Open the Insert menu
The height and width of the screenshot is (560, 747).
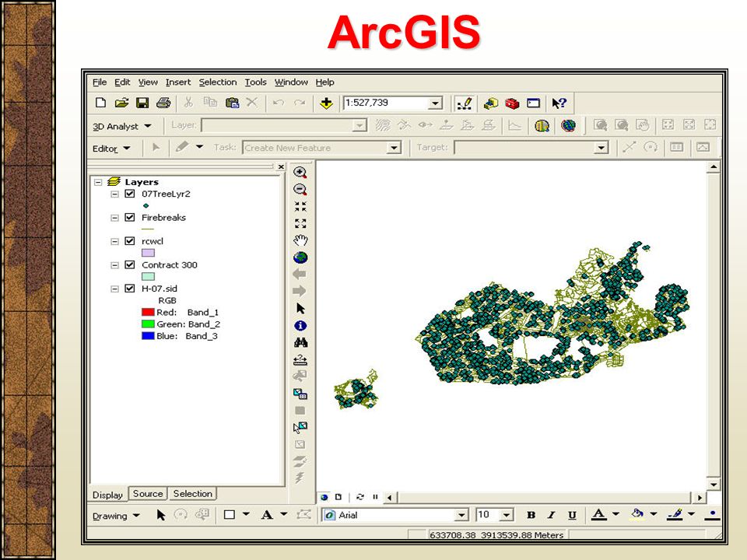(x=178, y=82)
